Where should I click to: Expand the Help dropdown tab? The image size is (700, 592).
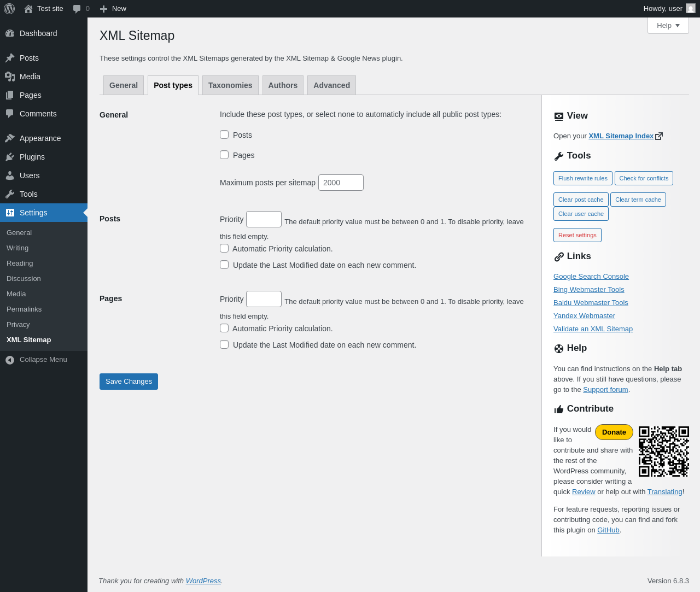[x=668, y=26]
